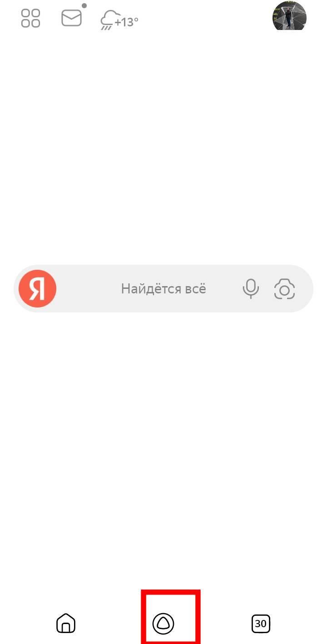Open the 30 tabs switcher

(x=261, y=624)
